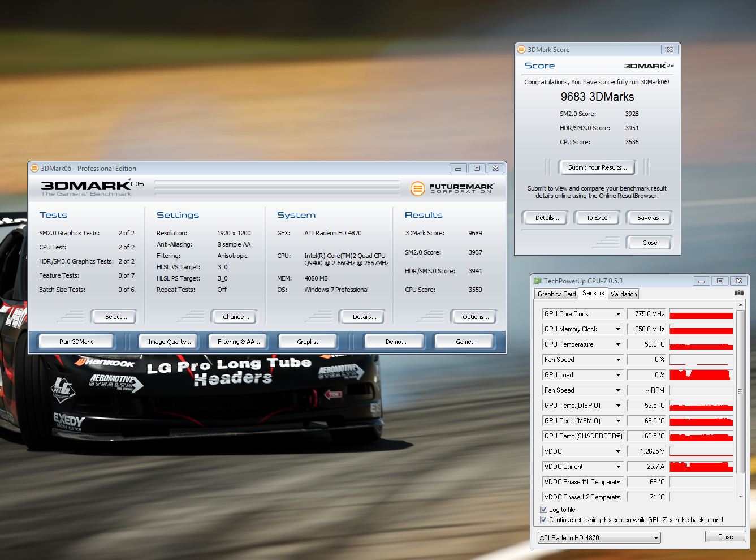The height and width of the screenshot is (560, 756).
Task: Click the 950.0 MHz memory clock value
Action: coord(650,329)
